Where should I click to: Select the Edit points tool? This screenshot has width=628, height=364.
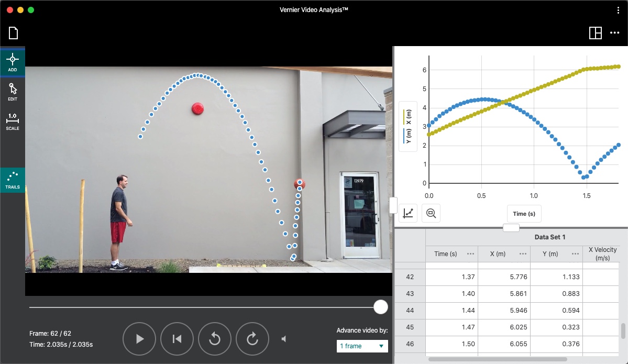pos(13,92)
